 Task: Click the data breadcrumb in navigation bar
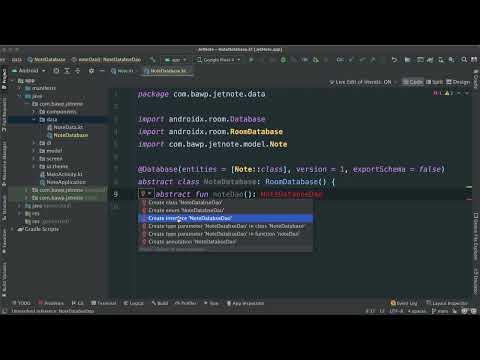[x=17, y=60]
